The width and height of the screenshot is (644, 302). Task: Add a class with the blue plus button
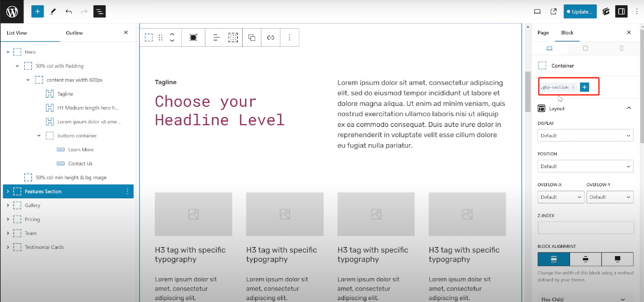coord(584,87)
